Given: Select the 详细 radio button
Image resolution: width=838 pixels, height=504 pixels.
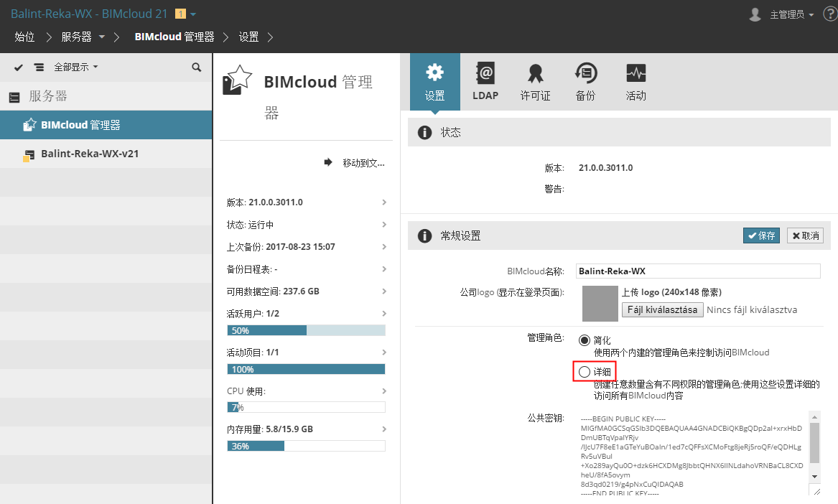Looking at the screenshot, I should 585,372.
